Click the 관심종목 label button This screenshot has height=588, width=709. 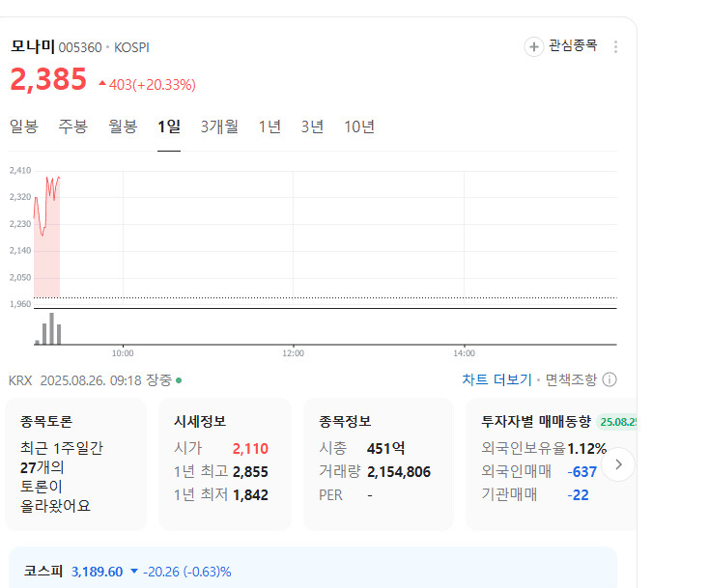click(x=573, y=45)
